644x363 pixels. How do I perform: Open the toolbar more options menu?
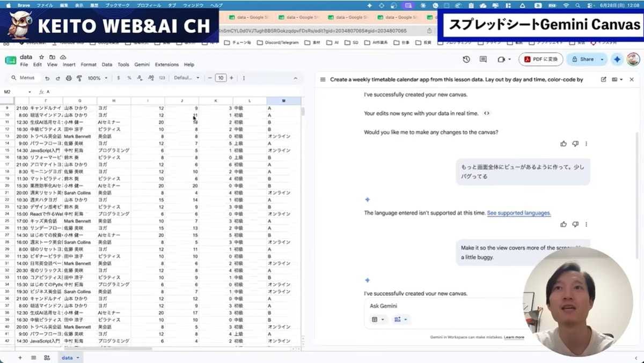(244, 78)
